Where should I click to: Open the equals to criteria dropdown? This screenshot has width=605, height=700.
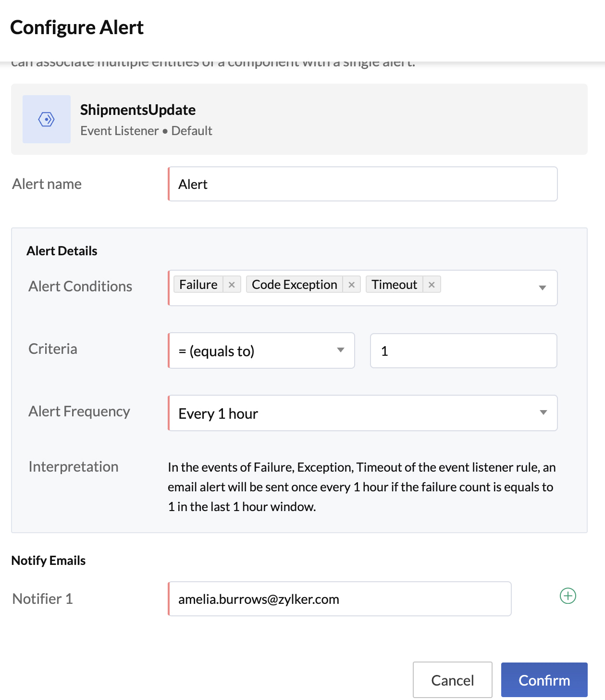(341, 350)
